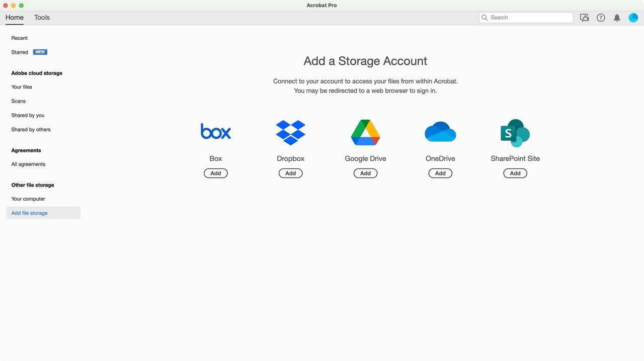644x361 pixels.
Task: Click the Dropbox label text
Action: coord(291,158)
